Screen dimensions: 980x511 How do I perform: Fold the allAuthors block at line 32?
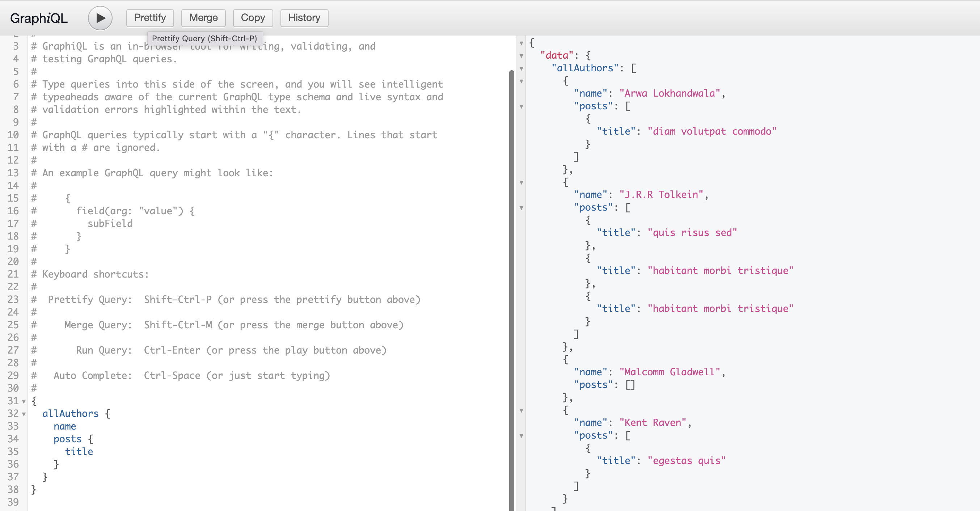[24, 414]
